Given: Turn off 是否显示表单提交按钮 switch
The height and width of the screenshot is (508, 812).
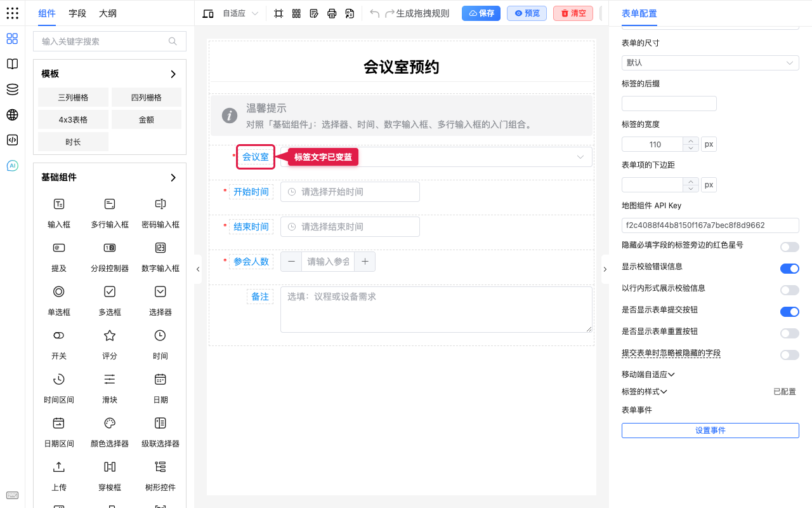Looking at the screenshot, I should point(790,312).
